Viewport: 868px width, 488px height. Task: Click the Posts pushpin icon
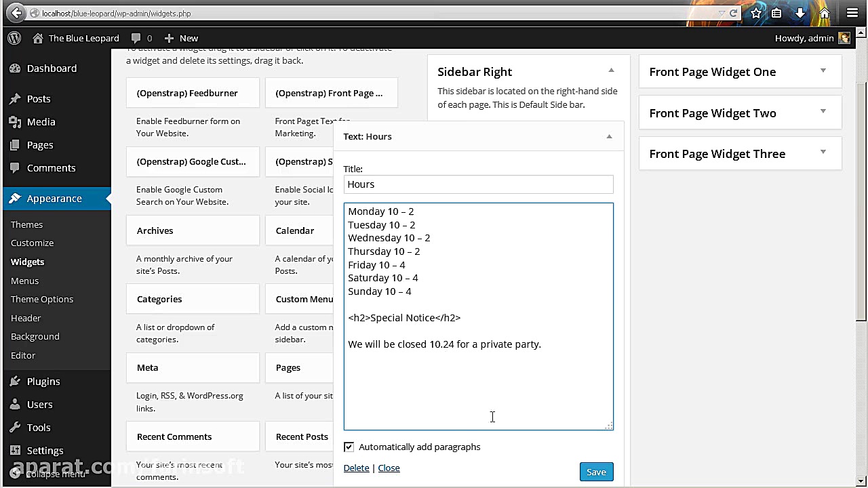(15, 99)
